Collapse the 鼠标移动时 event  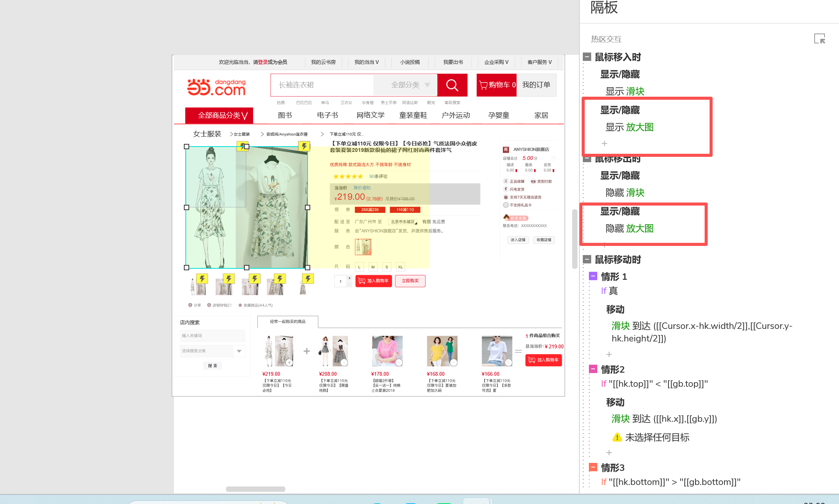(x=587, y=260)
